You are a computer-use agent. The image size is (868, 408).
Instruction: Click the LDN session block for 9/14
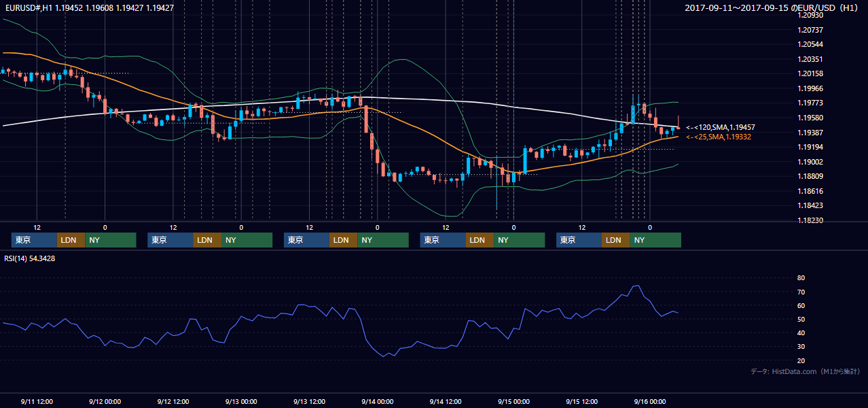pos(480,240)
